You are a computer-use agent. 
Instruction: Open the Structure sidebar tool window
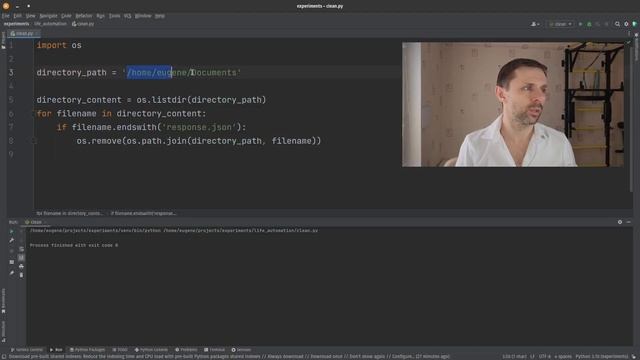click(x=3, y=331)
